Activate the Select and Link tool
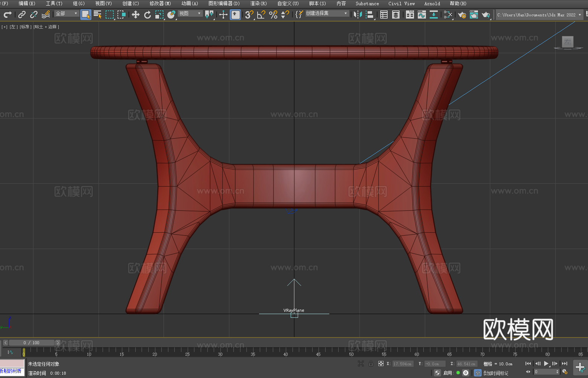Viewport: 588px width, 378px height. point(22,14)
